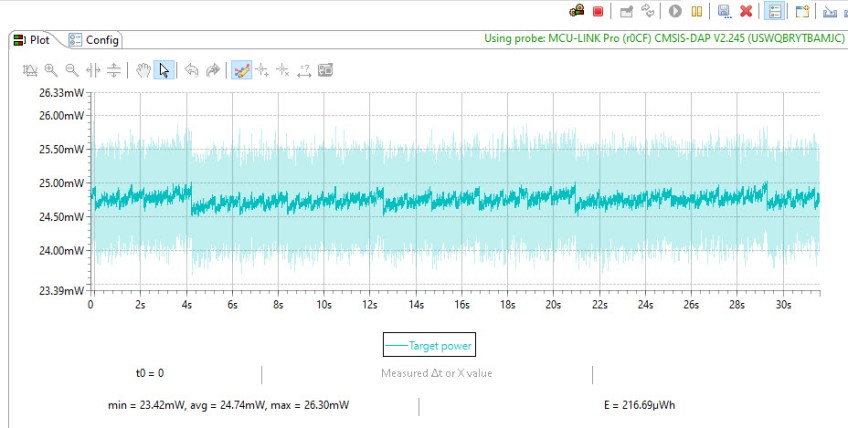848x428 pixels.
Task: Click the redo zoom arrow icon
Action: point(213,70)
